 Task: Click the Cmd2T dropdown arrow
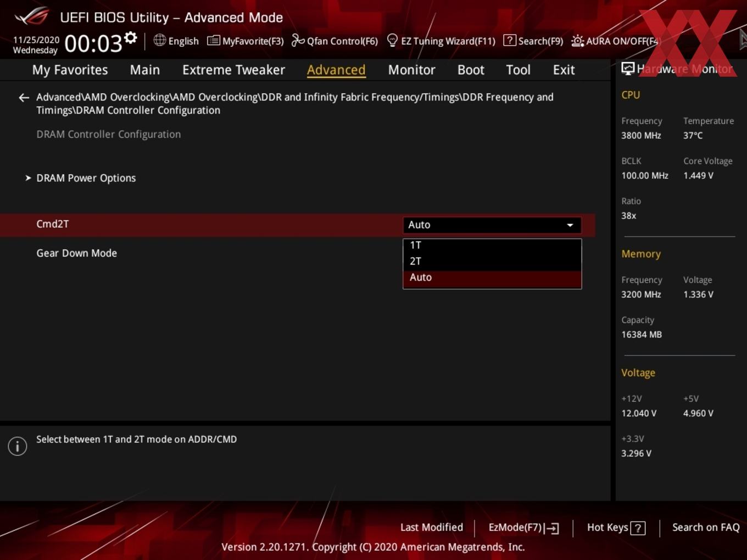click(x=570, y=225)
